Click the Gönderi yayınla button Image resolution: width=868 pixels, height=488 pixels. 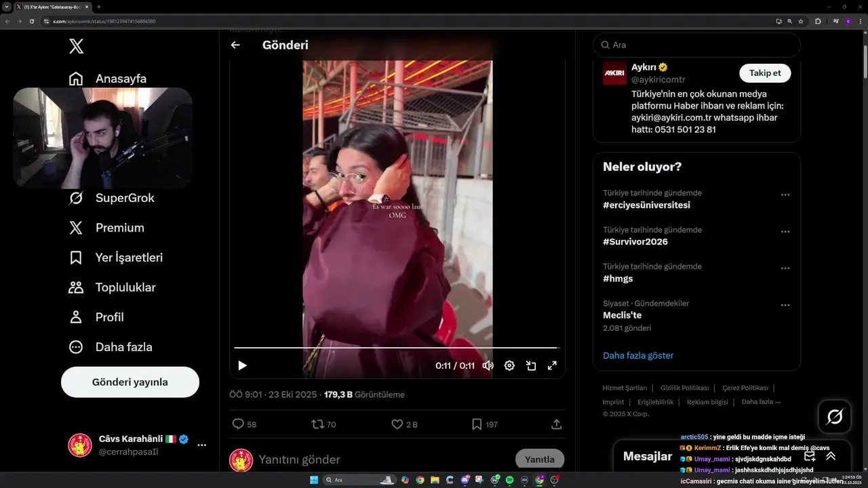130,382
